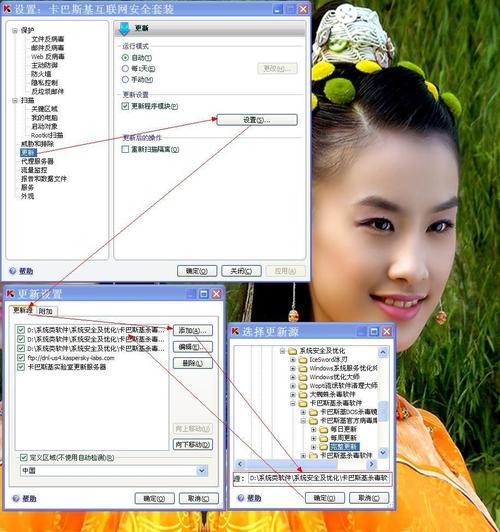Open the 中国 region dropdown
500x532 pixels.
[x=202, y=471]
